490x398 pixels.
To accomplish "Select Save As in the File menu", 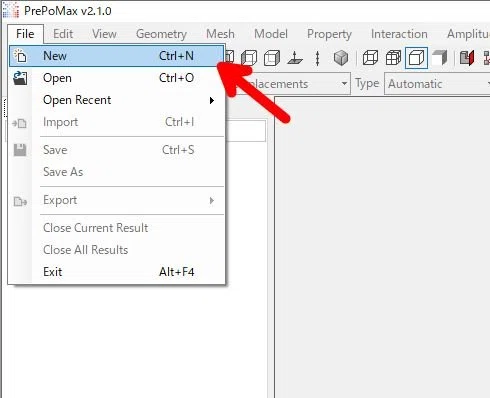I will (116, 172).
